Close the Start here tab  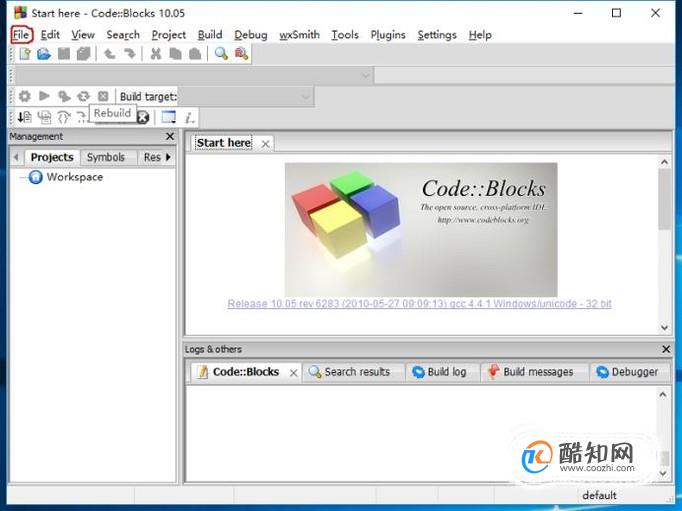click(265, 144)
